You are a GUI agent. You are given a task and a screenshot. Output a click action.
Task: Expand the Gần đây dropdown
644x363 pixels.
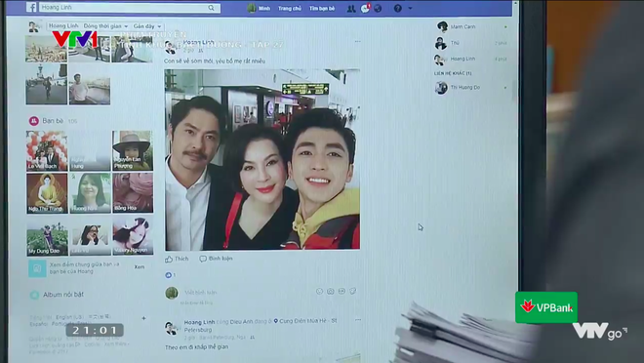[147, 26]
